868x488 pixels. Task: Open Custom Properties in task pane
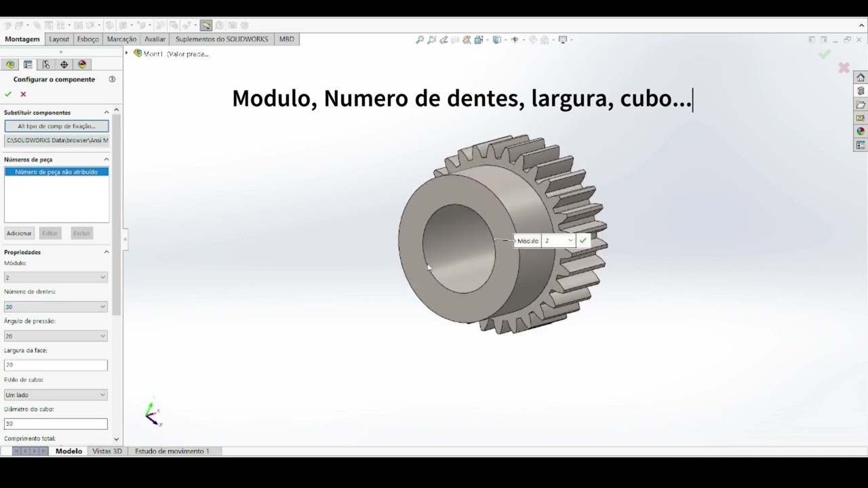click(x=861, y=145)
